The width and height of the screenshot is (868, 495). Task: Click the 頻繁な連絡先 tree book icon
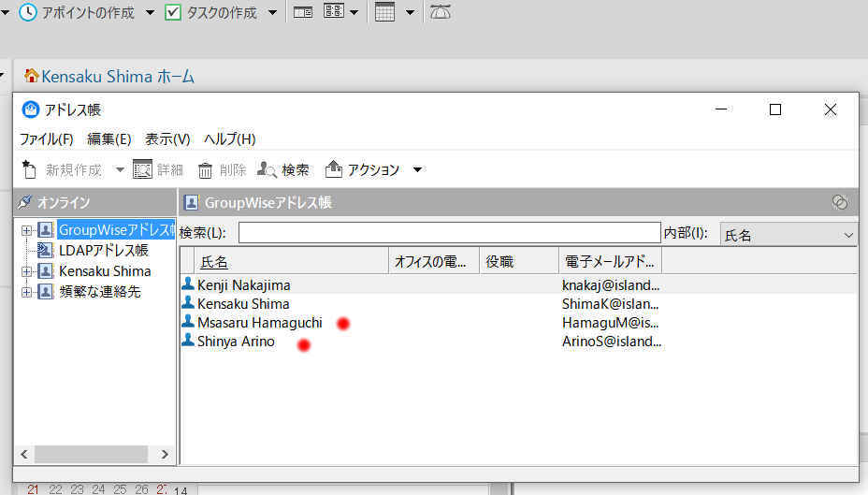(46, 291)
